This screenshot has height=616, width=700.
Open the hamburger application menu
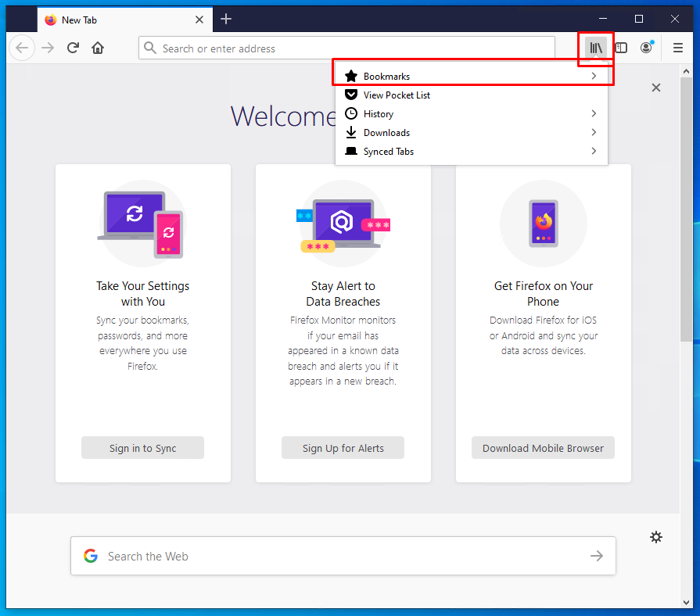[x=677, y=48]
